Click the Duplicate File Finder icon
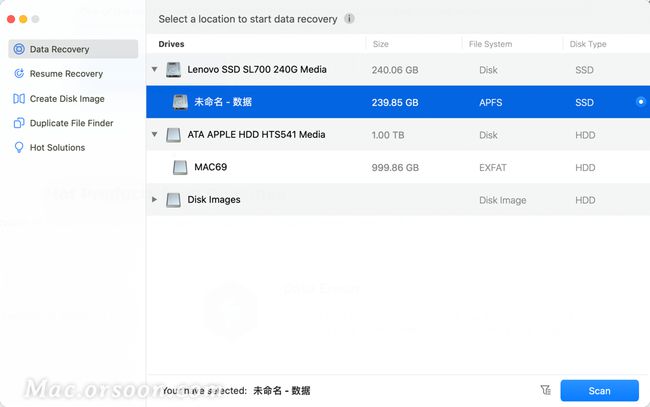This screenshot has width=650, height=407. (19, 123)
